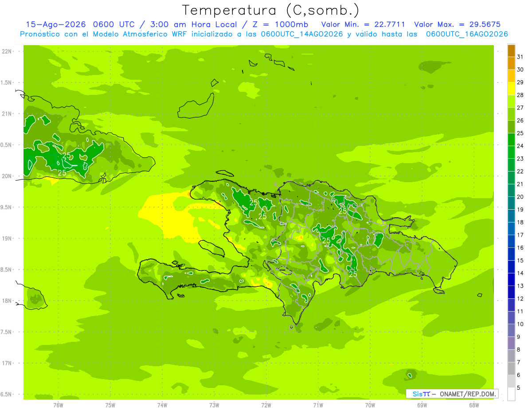
Task: Click the 76W longitude axis label
Action: pos(58,405)
